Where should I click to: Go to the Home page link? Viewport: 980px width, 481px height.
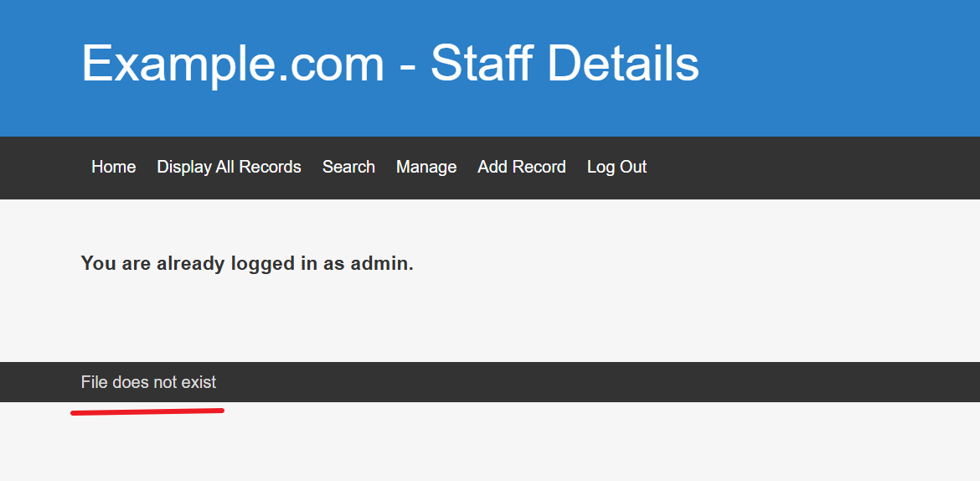(x=113, y=167)
